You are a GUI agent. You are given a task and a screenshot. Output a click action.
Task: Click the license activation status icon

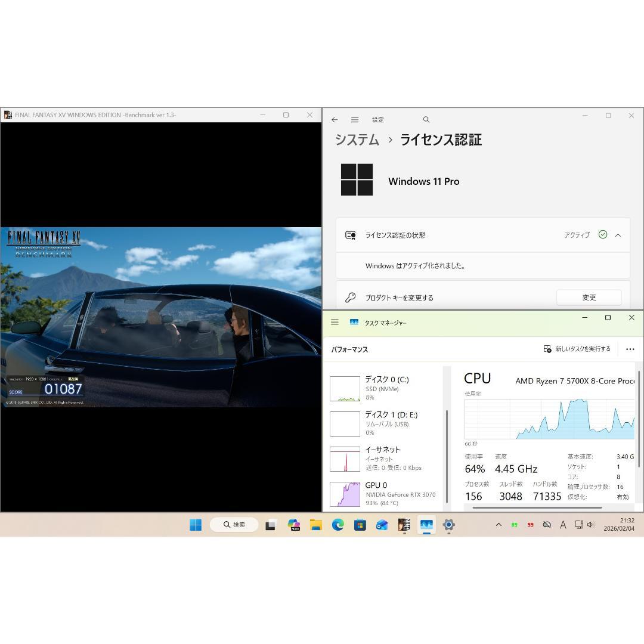pos(351,235)
